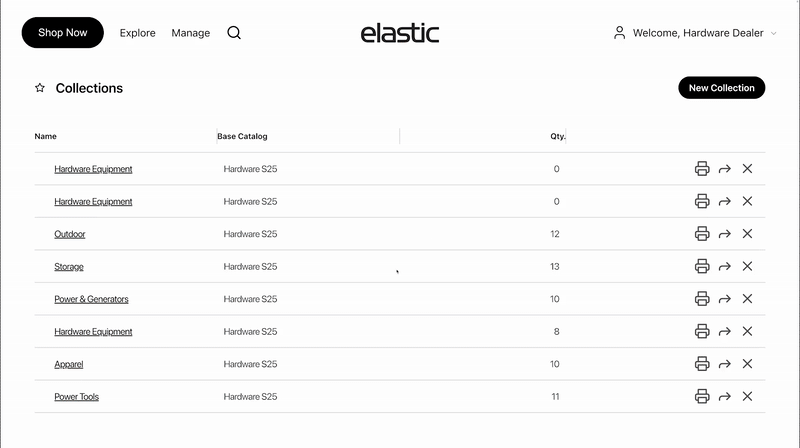Open the Explore menu

coord(137,33)
